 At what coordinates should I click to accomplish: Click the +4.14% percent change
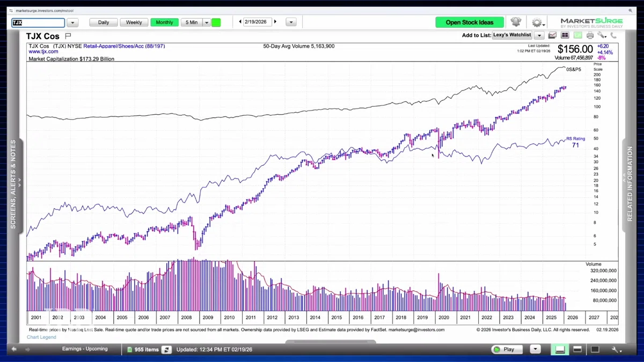(x=604, y=53)
